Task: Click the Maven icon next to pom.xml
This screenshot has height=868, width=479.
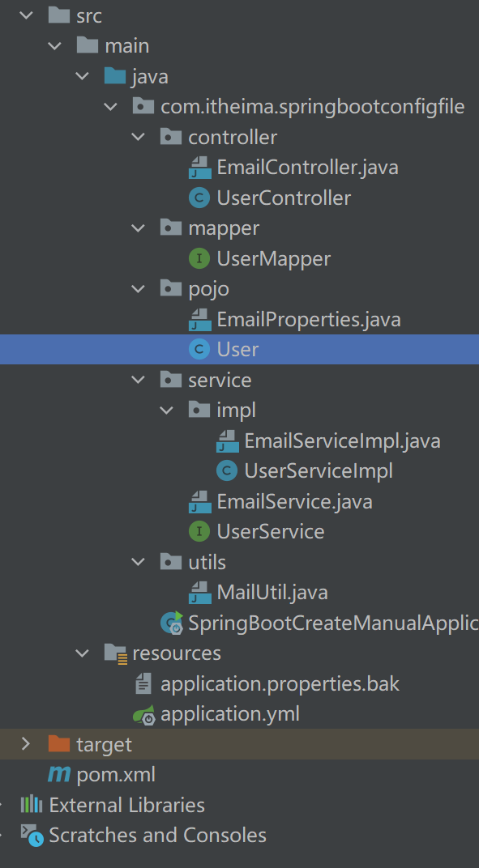Action: tap(59, 774)
